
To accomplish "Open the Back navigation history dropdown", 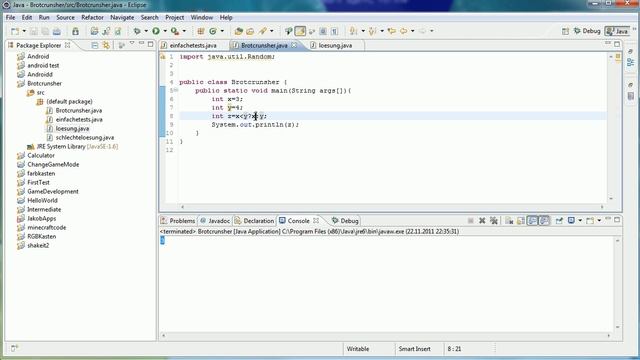I will tap(413, 31).
